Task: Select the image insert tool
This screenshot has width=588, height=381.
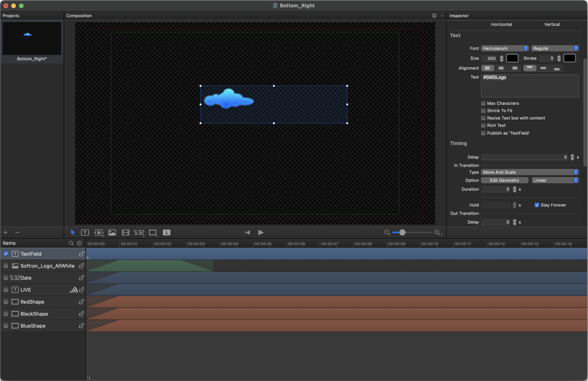Action: (112, 232)
